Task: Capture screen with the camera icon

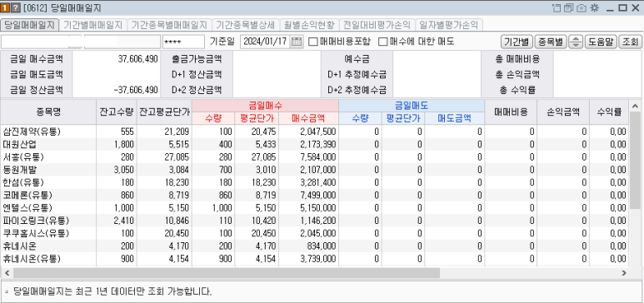Action: [582, 7]
